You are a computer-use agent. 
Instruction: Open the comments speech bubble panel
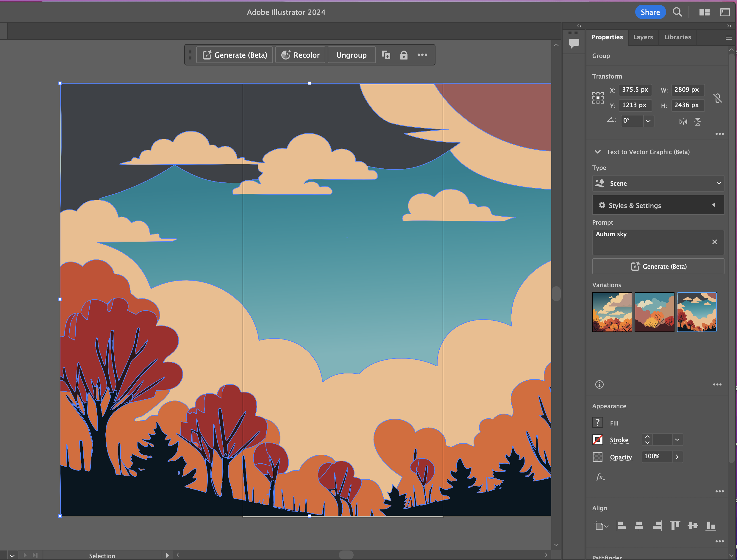(x=574, y=43)
